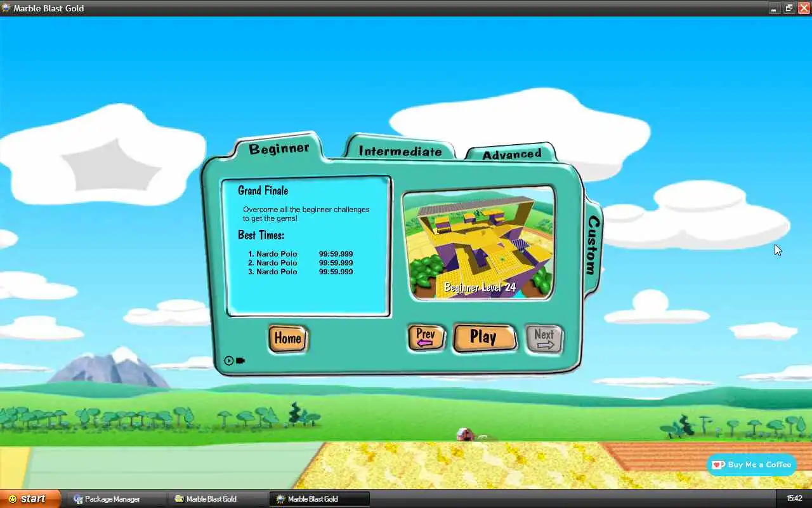Click the taskbar clock showing 15:42
Screen dimensions: 812x508
pos(794,498)
